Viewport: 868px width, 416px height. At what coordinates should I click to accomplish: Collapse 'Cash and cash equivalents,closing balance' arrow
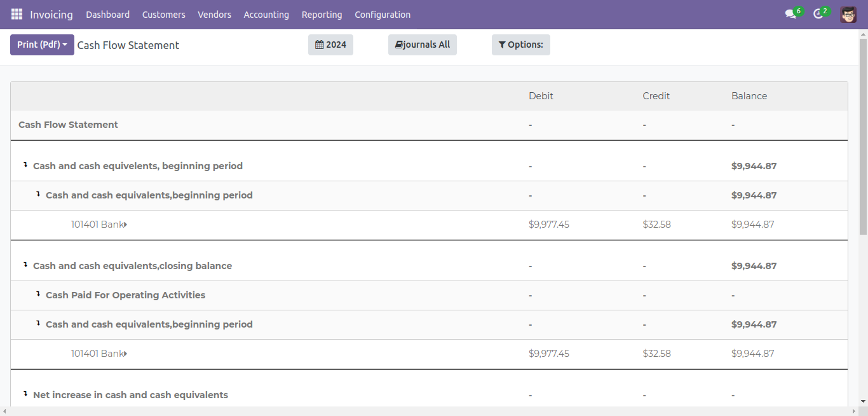(25, 265)
